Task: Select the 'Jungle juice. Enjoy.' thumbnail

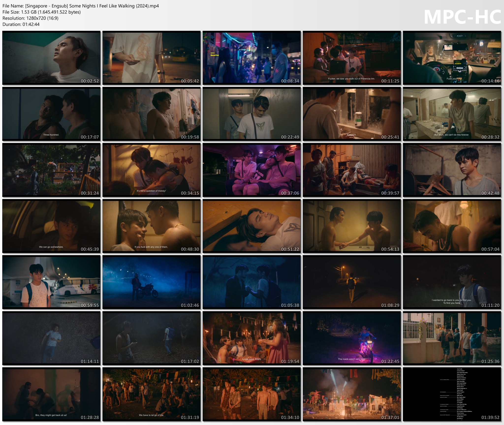Action: point(252,338)
